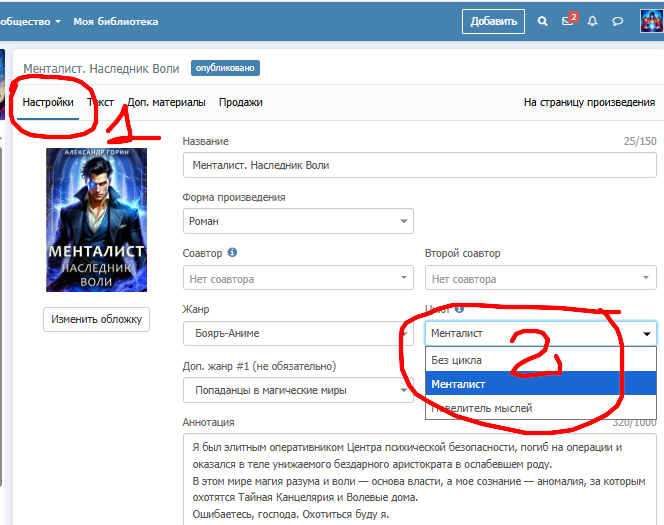Open the Второй соавтор dropdown
This screenshot has height=525, width=664.
point(540,278)
